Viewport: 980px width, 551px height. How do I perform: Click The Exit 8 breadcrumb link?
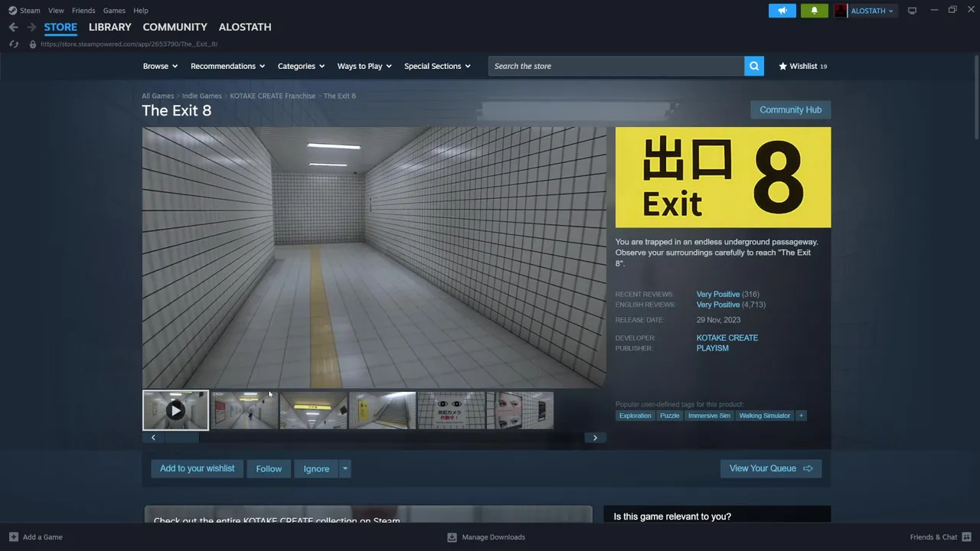tap(339, 96)
